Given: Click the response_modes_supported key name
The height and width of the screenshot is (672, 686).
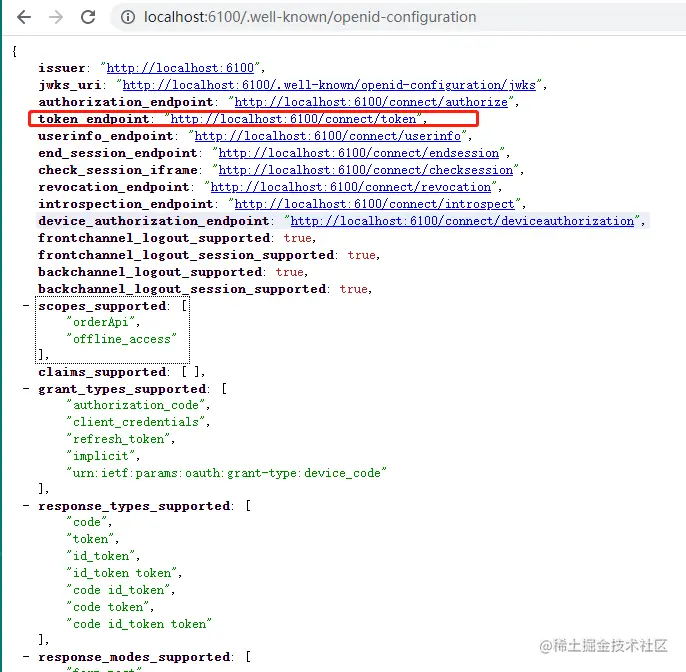Looking at the screenshot, I should click(x=134, y=658).
